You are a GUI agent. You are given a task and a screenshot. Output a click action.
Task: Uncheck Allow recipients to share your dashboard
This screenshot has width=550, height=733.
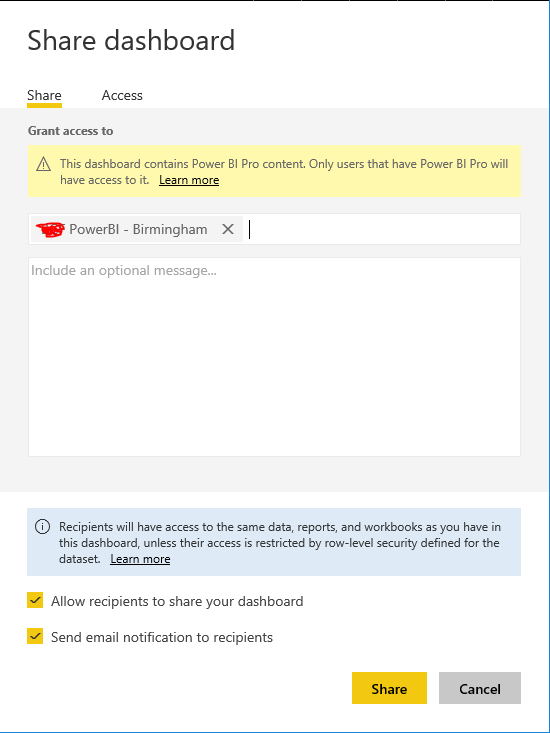coord(35,600)
